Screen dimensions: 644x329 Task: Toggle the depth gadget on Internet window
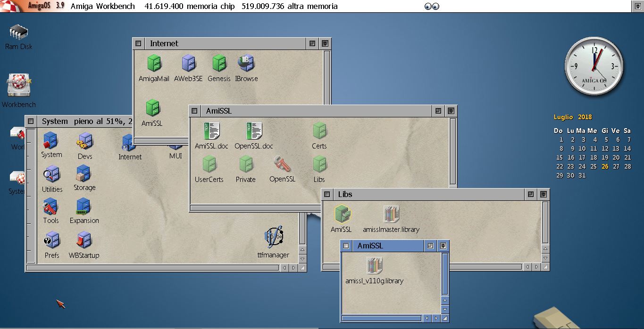[325, 43]
